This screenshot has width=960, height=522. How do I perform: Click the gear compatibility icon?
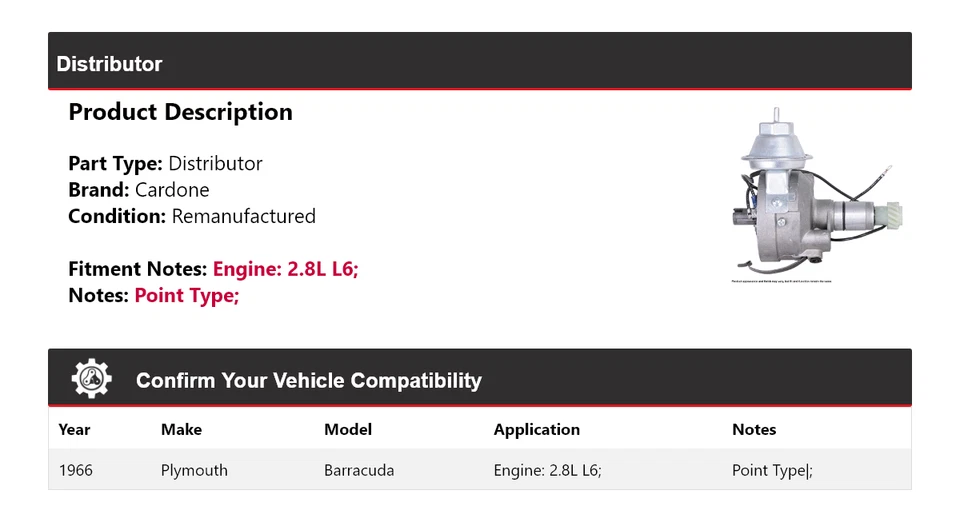(92, 379)
